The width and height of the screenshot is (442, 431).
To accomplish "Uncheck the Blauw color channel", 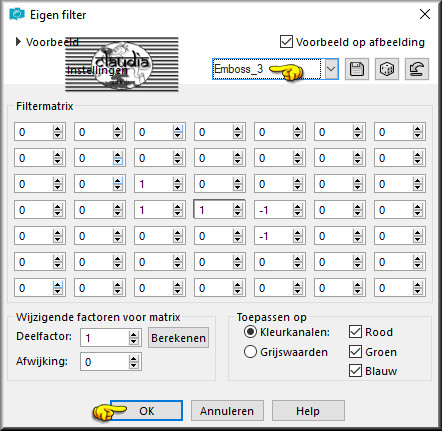I will (x=355, y=371).
